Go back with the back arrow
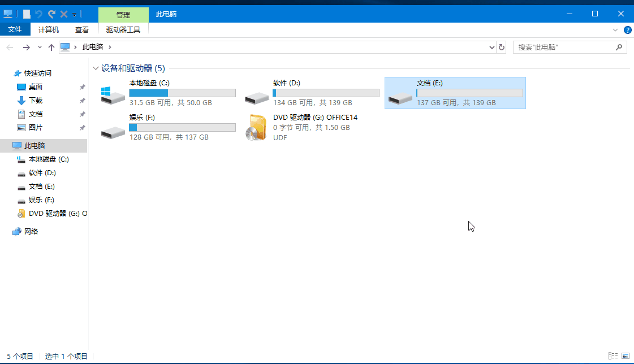 (x=10, y=47)
